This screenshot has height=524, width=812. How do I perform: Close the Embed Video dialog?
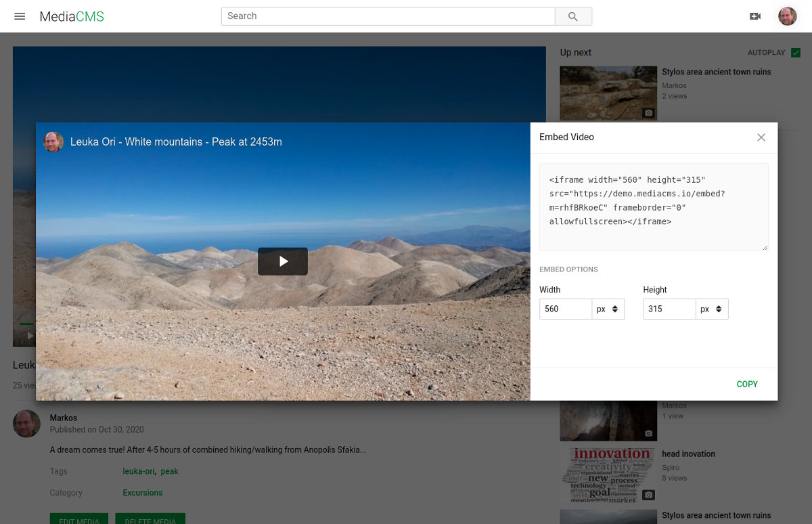(761, 137)
